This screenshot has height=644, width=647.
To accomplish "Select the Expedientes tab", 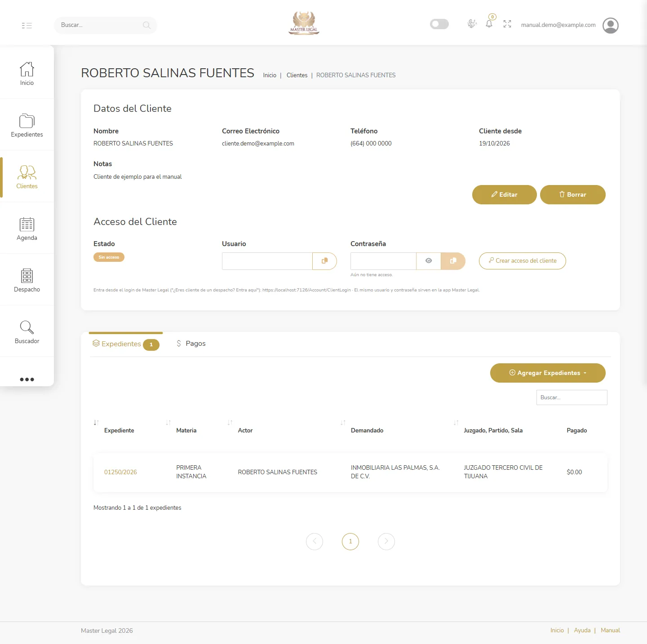I will click(x=126, y=344).
